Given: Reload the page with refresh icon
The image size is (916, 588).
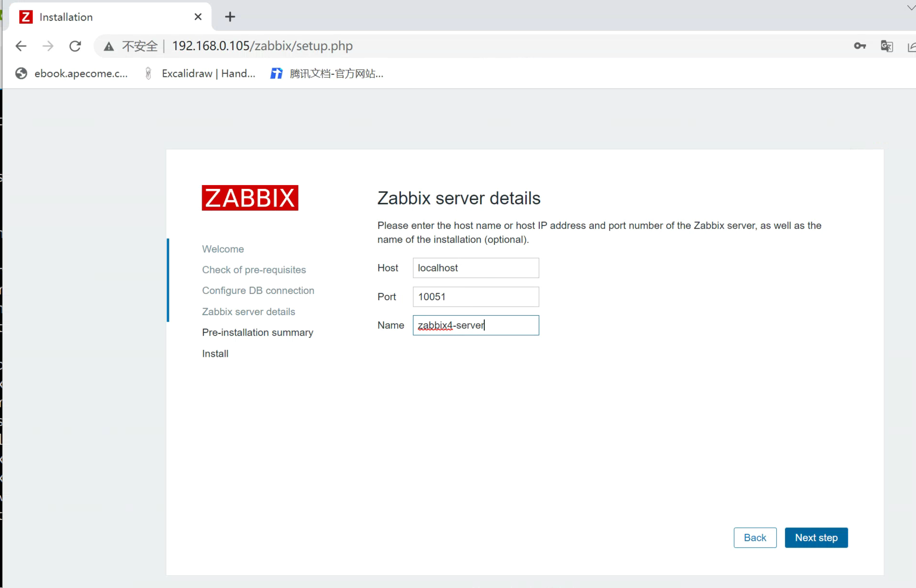Looking at the screenshot, I should [75, 46].
